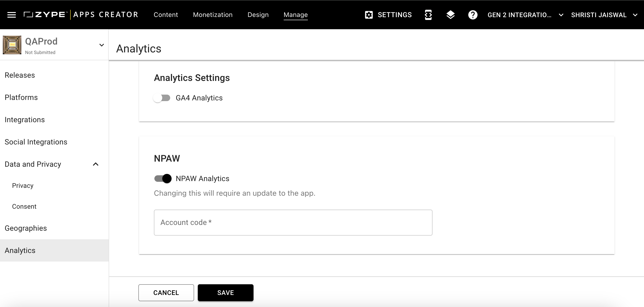Switch to the Monetization tab
Screen dimensions: 644x307
tap(212, 15)
